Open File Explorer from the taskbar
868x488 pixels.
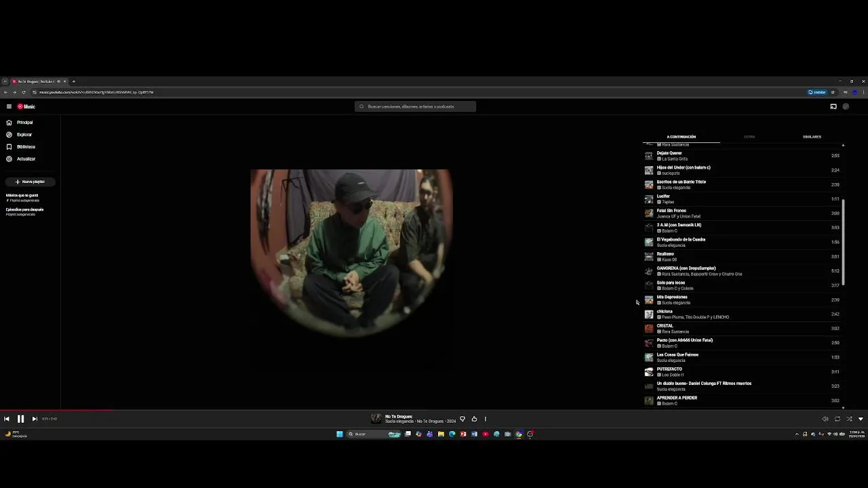[441, 434]
